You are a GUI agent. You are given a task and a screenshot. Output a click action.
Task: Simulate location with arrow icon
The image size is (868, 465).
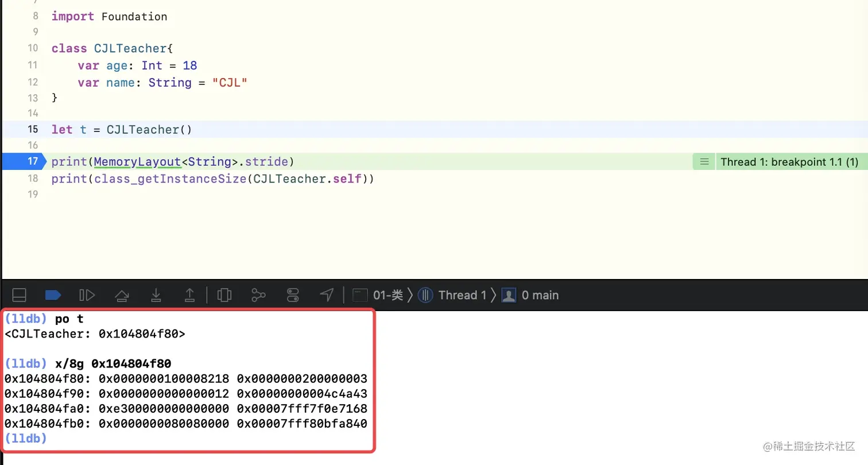(327, 295)
